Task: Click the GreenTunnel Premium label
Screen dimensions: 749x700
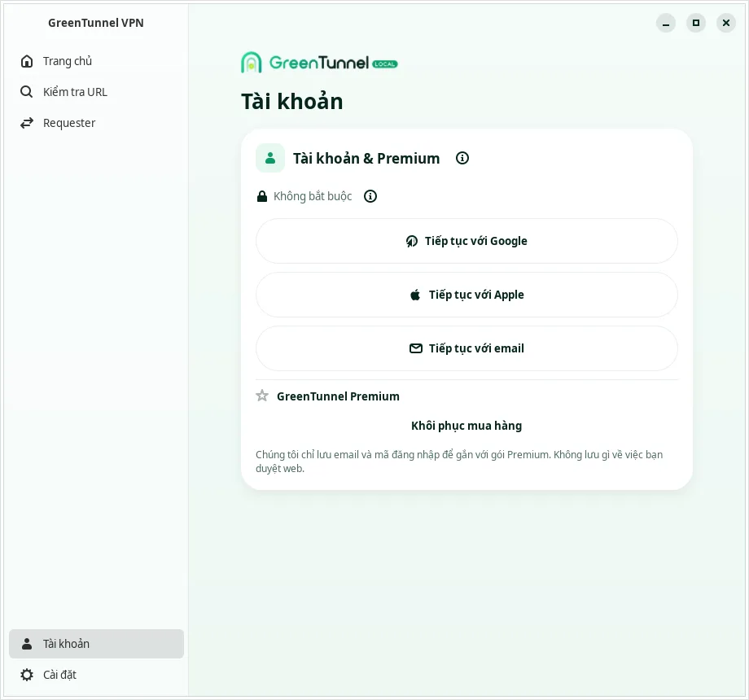Action: click(x=338, y=396)
